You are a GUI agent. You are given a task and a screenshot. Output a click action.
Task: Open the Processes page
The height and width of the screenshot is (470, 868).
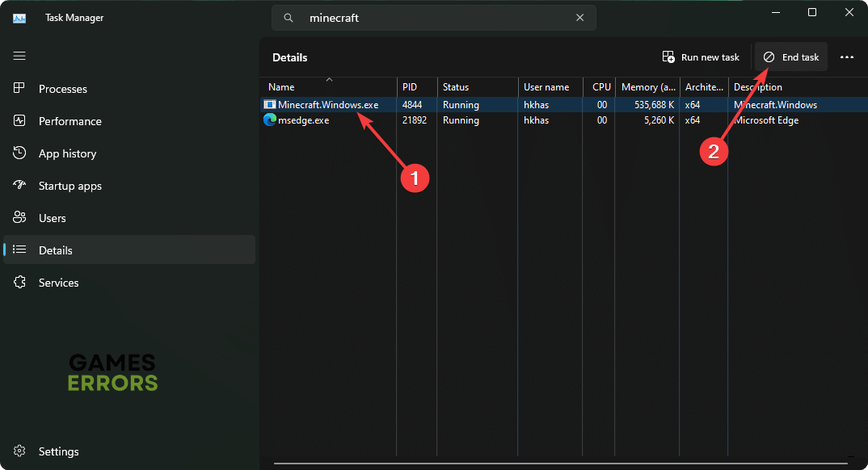(x=62, y=89)
